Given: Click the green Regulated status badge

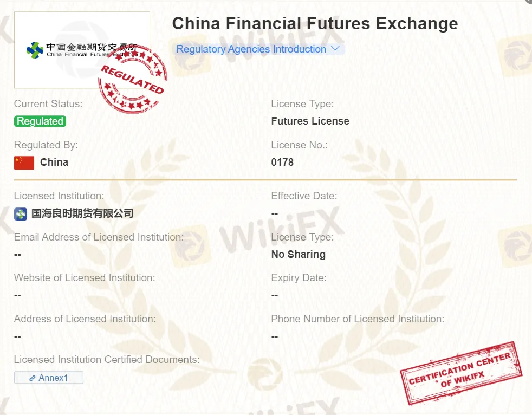Looking at the screenshot, I should point(40,121).
